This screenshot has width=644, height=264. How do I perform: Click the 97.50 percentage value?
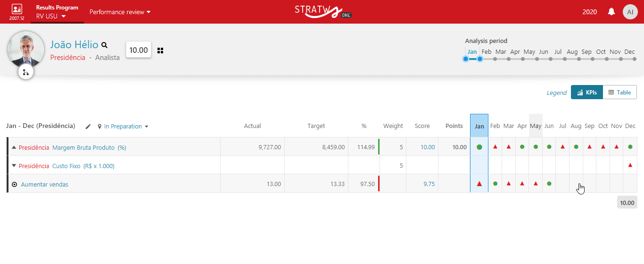pos(367,184)
